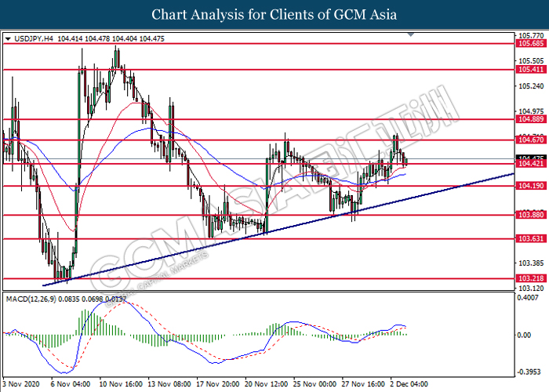
Task: Click the 0.00 MACD scale value
Action: [x=524, y=335]
